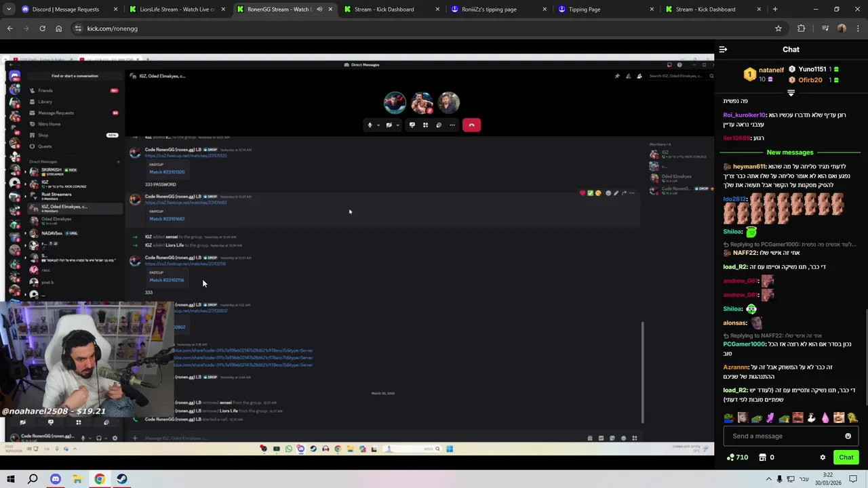This screenshot has height=488, width=868.
Task: Pick the first Pepe quick emote
Action: point(728,418)
